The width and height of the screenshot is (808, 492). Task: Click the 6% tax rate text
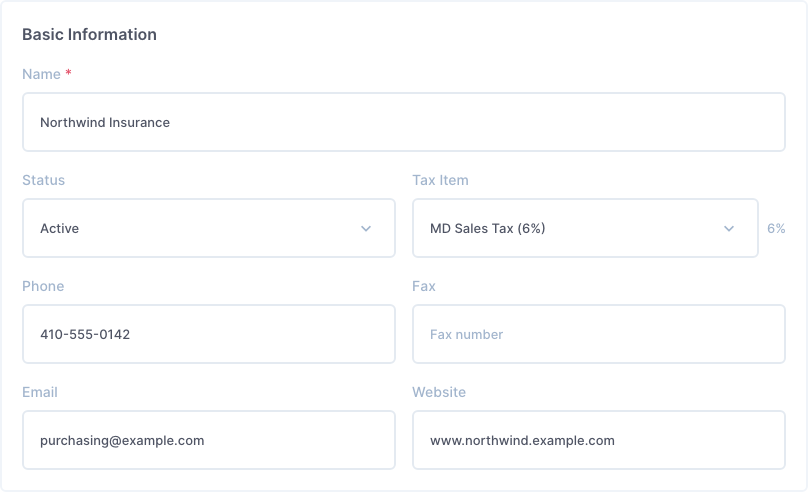pos(776,228)
